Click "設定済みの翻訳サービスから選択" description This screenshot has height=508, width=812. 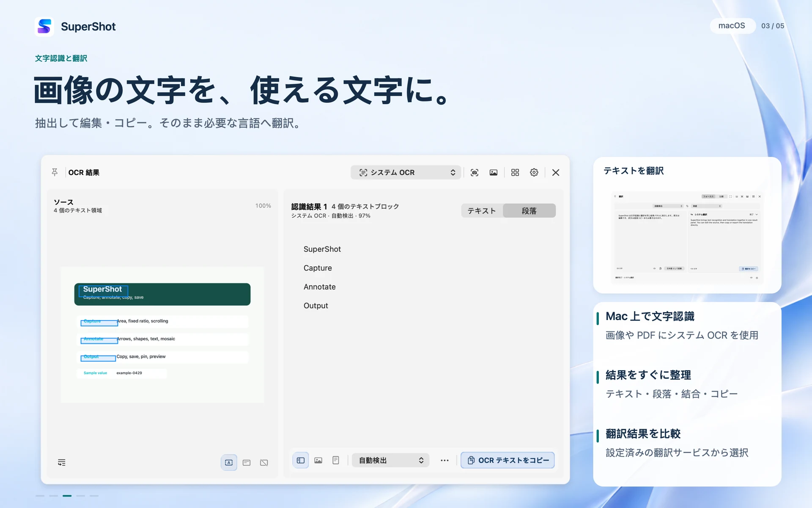[677, 453]
